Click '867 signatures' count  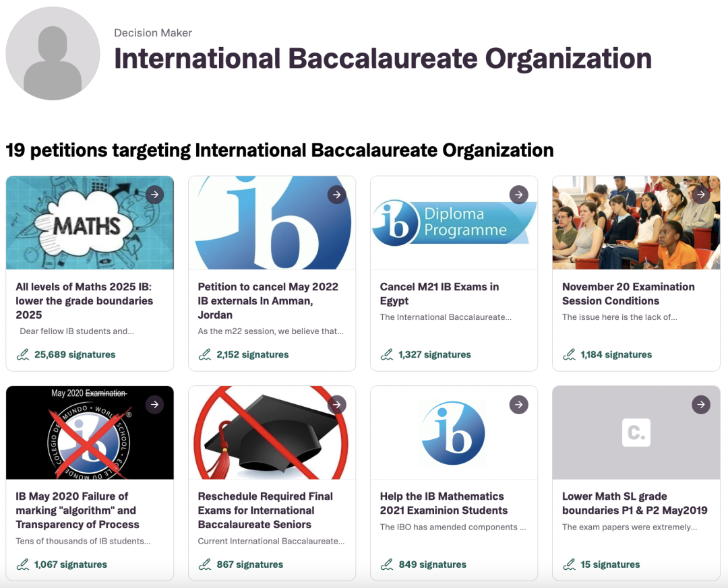pyautogui.click(x=250, y=564)
